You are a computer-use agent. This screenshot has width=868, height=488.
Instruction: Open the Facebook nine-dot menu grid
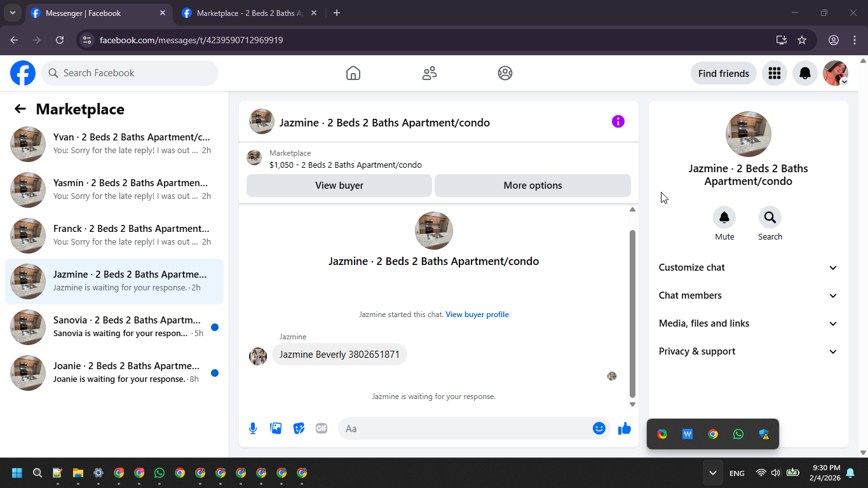[774, 73]
